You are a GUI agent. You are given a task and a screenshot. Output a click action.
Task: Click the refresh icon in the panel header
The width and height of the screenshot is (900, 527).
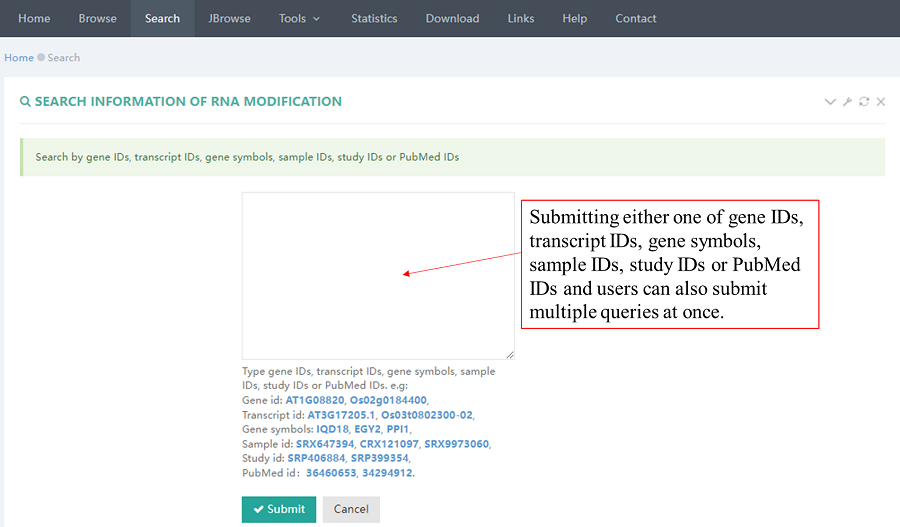(x=864, y=102)
